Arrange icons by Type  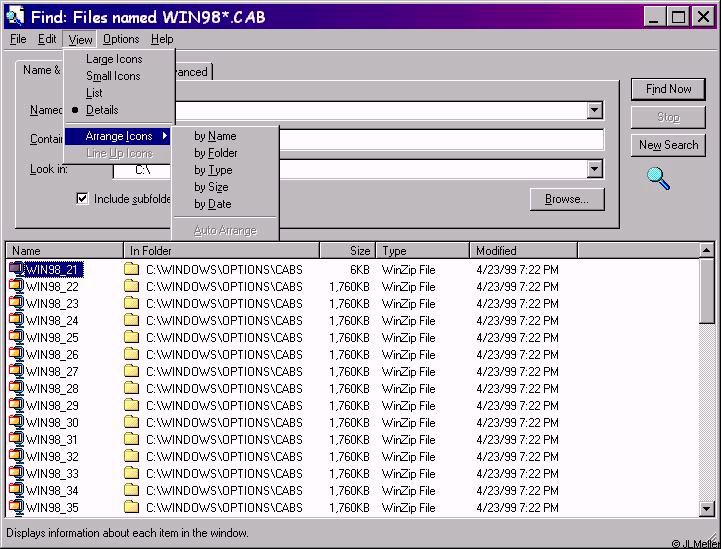point(213,170)
